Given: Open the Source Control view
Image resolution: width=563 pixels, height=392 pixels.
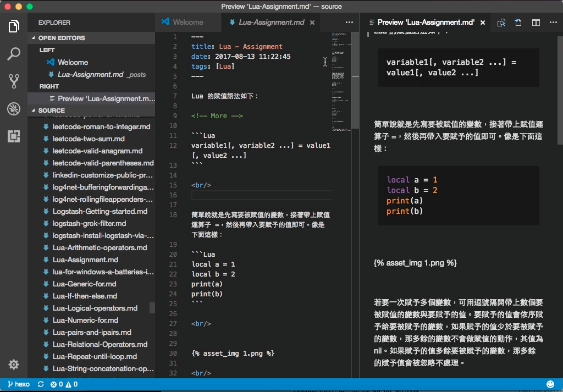Looking at the screenshot, I should click(x=14, y=81).
